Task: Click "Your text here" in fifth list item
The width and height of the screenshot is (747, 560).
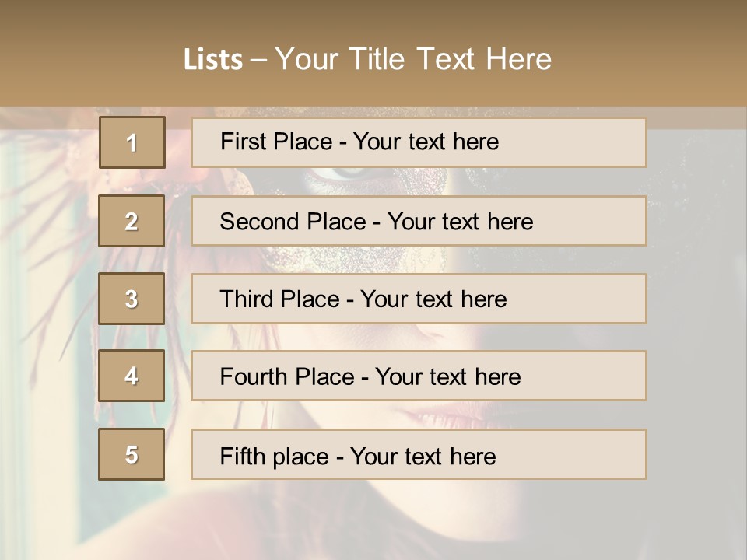Action: click(x=423, y=456)
